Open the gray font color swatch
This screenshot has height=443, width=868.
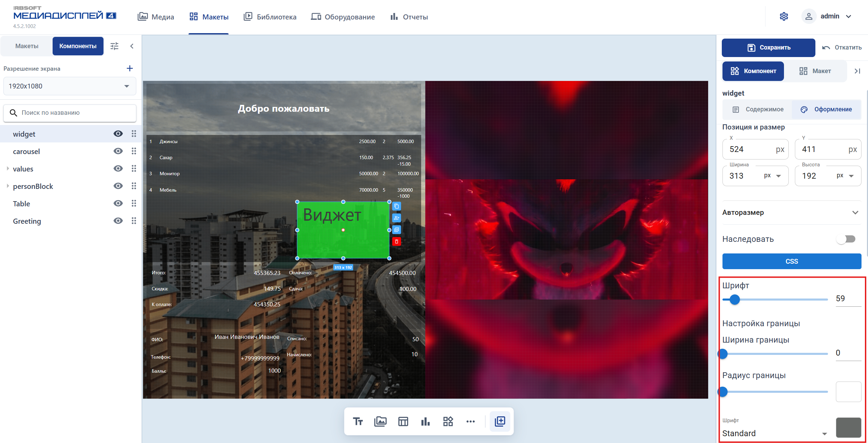pyautogui.click(x=848, y=427)
